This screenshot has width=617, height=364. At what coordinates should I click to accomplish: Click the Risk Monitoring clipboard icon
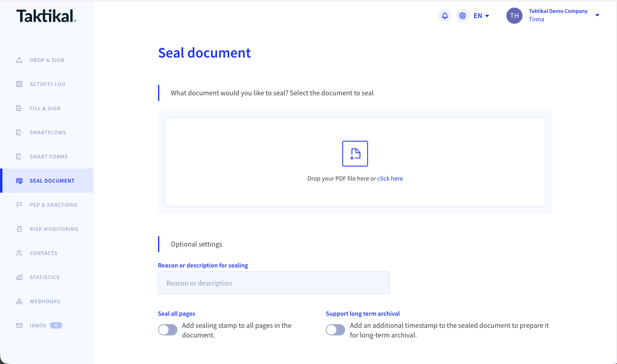[x=19, y=229]
